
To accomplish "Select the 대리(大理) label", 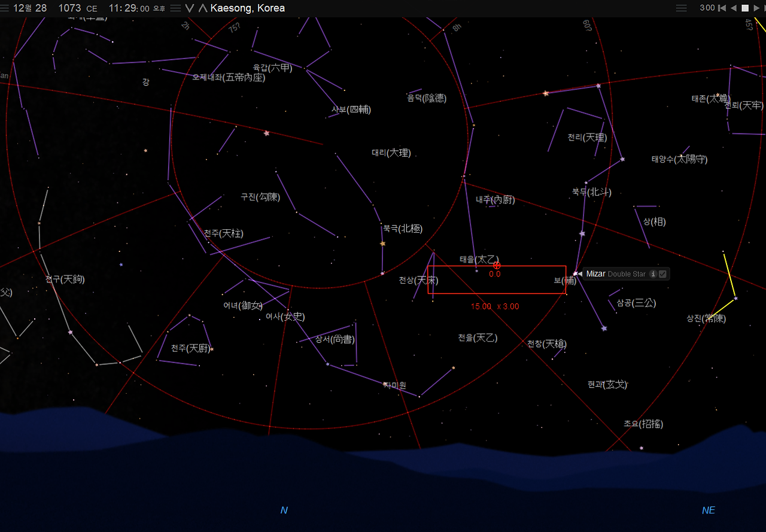I will pyautogui.click(x=391, y=153).
